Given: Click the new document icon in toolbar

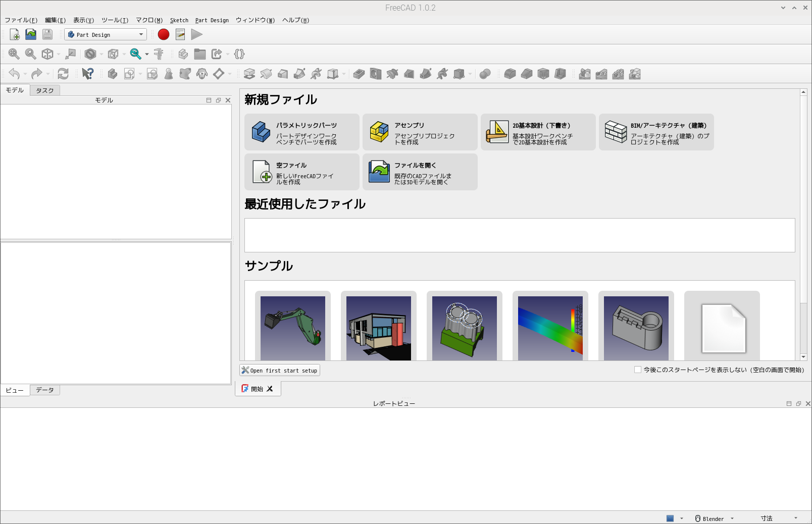Looking at the screenshot, I should point(14,34).
